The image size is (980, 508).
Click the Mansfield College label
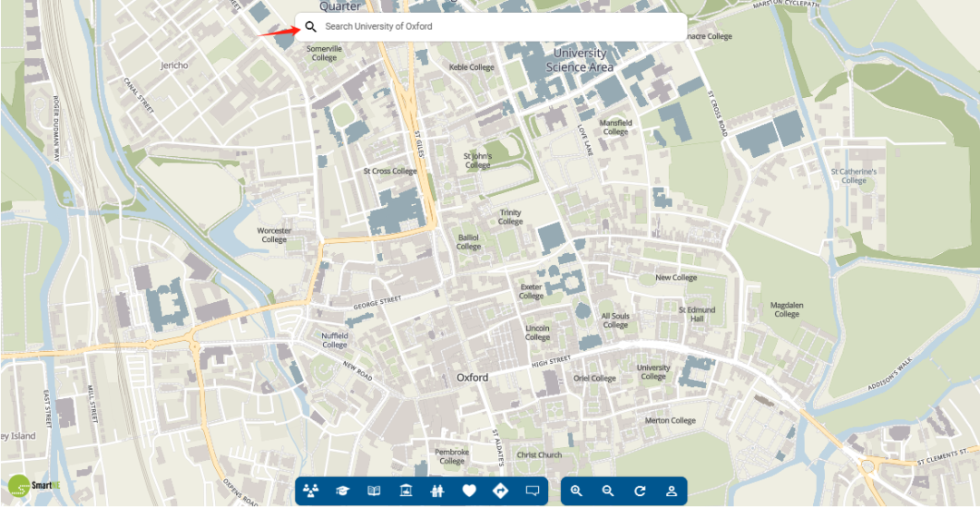pos(615,128)
